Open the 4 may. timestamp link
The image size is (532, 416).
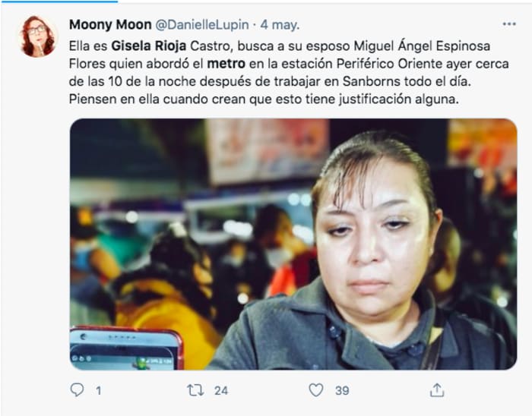[280, 25]
